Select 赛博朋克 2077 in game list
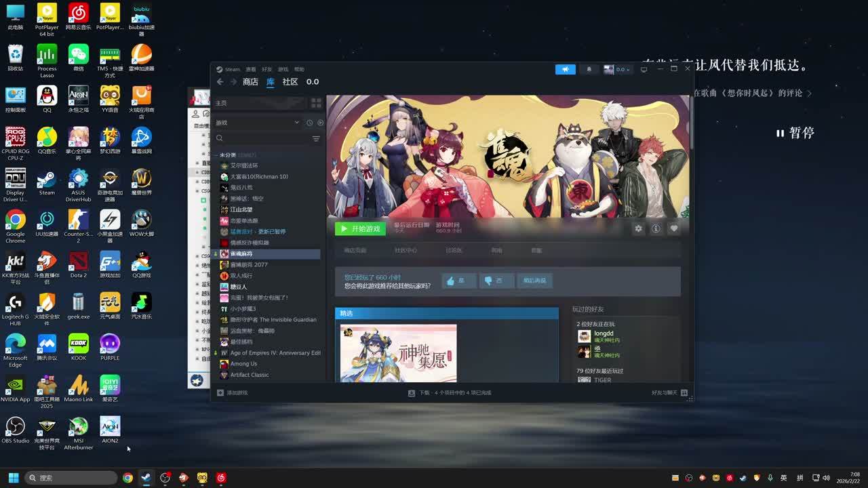The width and height of the screenshot is (868, 488). click(x=249, y=265)
